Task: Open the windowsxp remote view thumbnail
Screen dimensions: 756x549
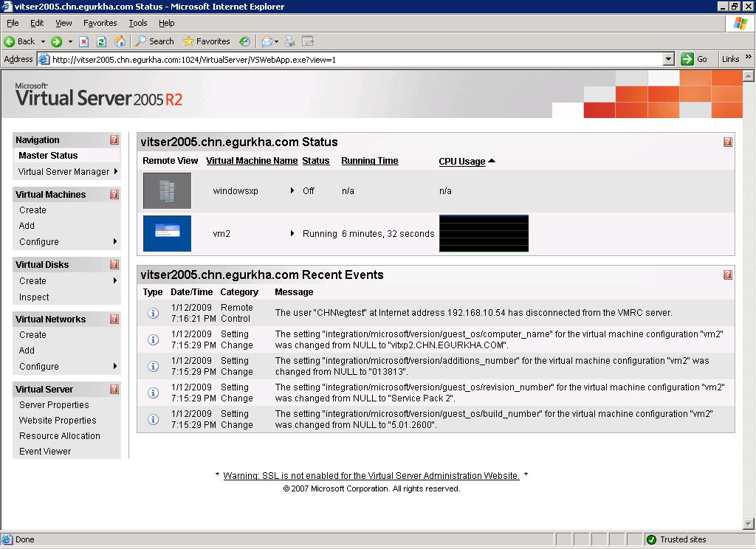Action: [x=167, y=190]
